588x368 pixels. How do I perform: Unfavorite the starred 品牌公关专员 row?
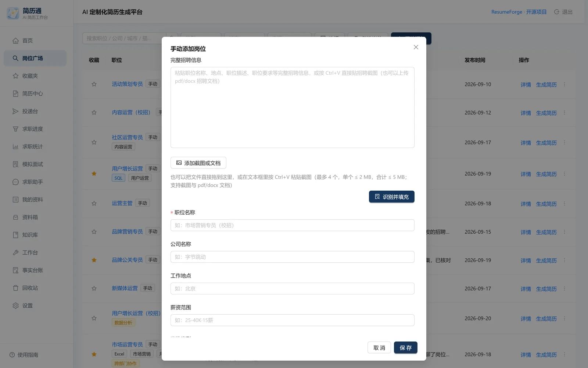(x=94, y=260)
